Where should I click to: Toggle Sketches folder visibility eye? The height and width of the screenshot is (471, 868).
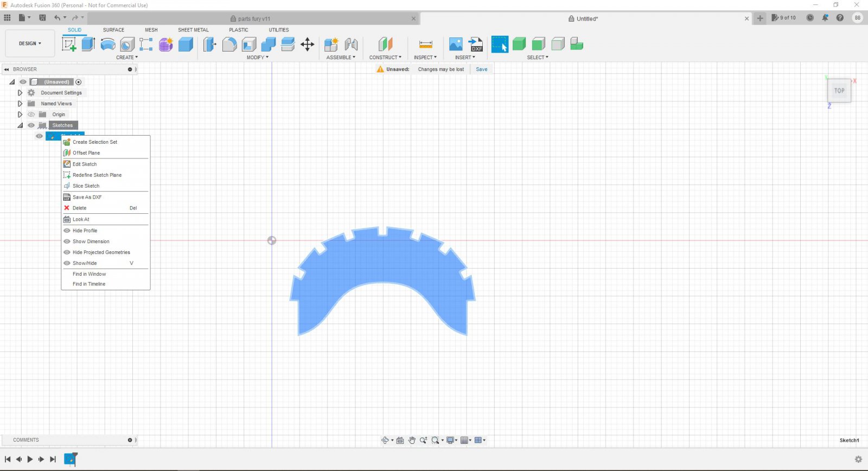pyautogui.click(x=31, y=125)
